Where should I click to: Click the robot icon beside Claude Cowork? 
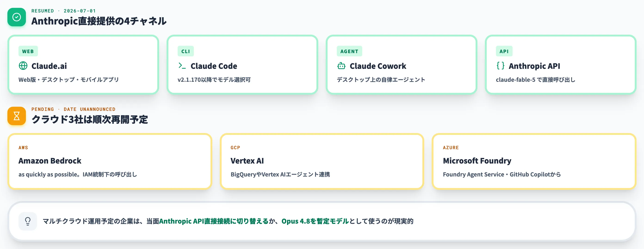point(341,66)
